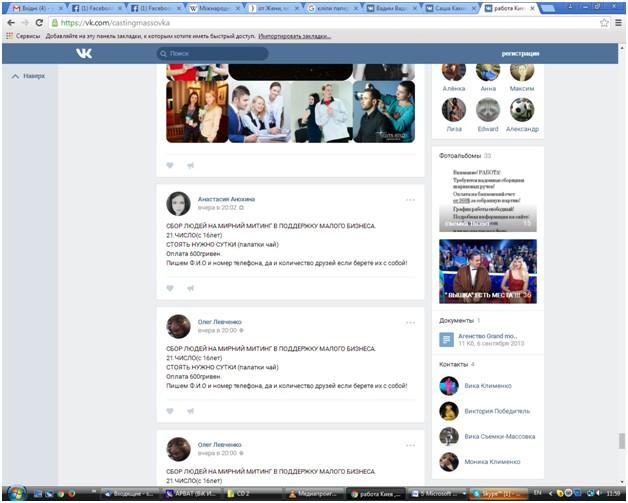This screenshot has height=503, width=628.
Task: Open the 'ВЫШКА ЕСТЬ МЕСТА' photo album thumbnail
Action: pyautogui.click(x=487, y=271)
